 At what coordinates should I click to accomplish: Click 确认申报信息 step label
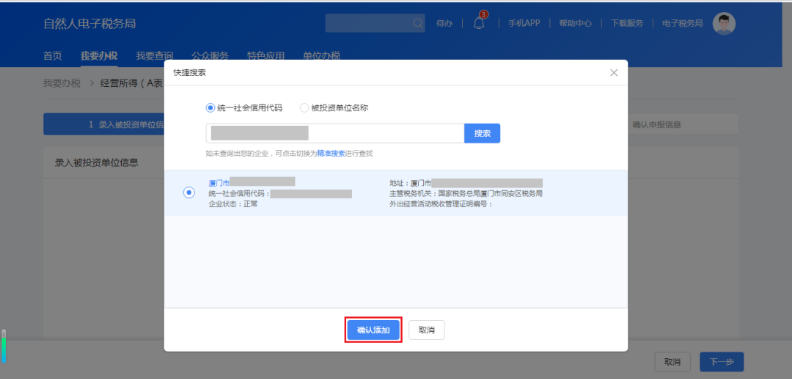pyautogui.click(x=656, y=124)
